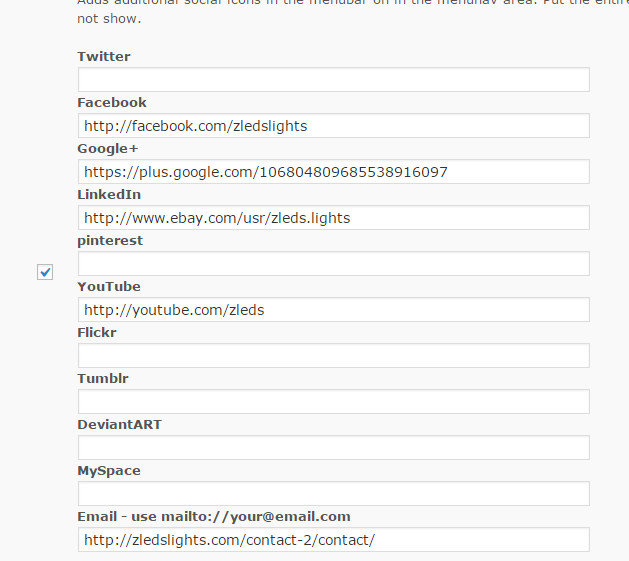Screen dimensions: 629x561
Task: Click the LinkedIn field label
Action: (x=109, y=195)
